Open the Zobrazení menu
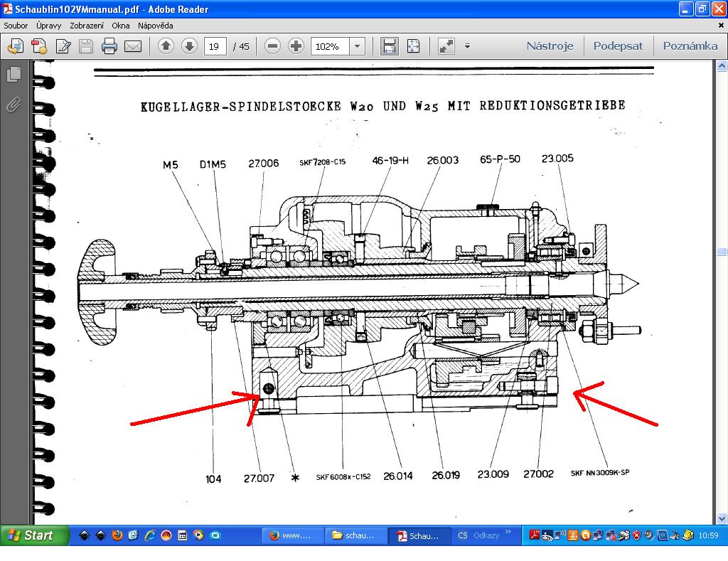 (x=86, y=26)
